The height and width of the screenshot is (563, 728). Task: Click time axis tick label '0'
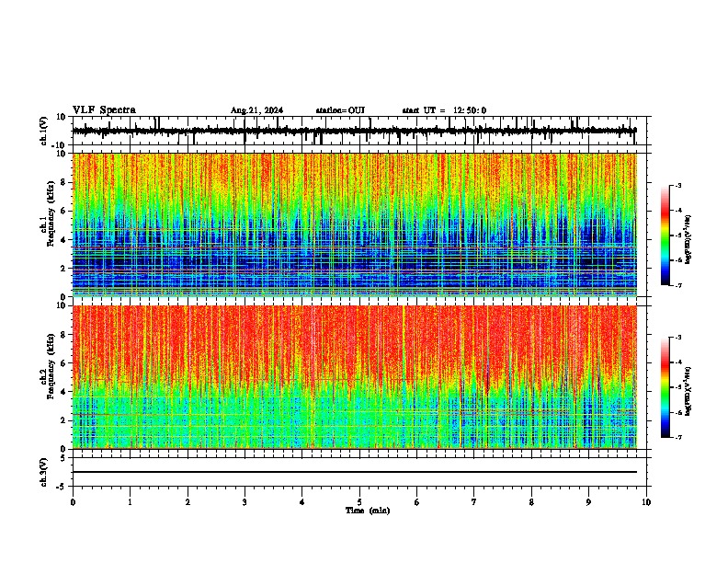[73, 502]
